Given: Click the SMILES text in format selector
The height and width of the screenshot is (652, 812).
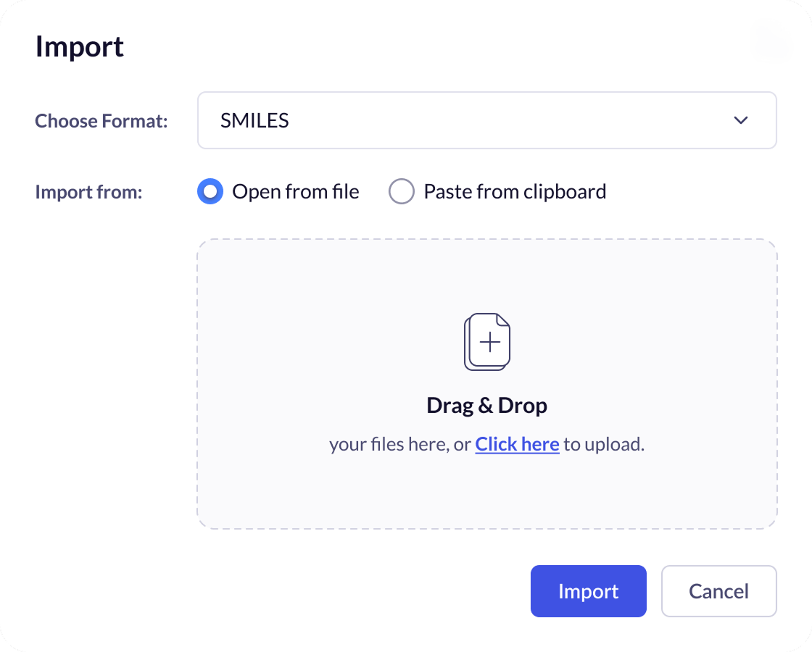Looking at the screenshot, I should (254, 120).
